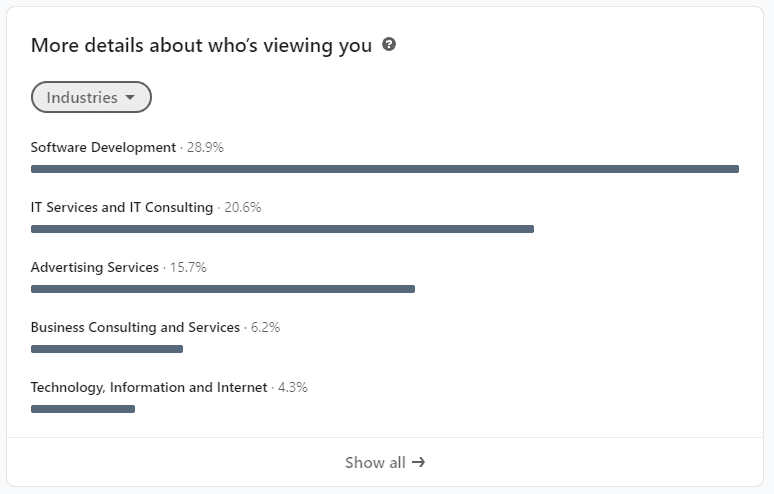The image size is (774, 494).
Task: Click the 28.9% percentage value
Action: pyautogui.click(x=205, y=147)
